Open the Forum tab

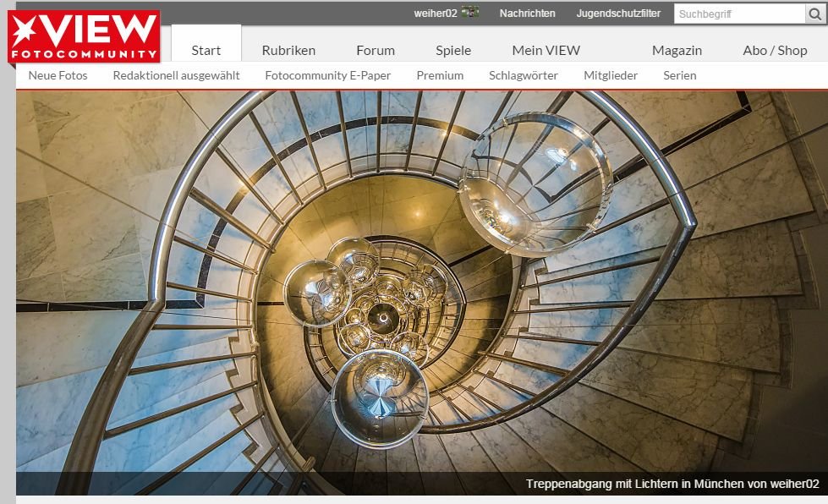pos(376,50)
